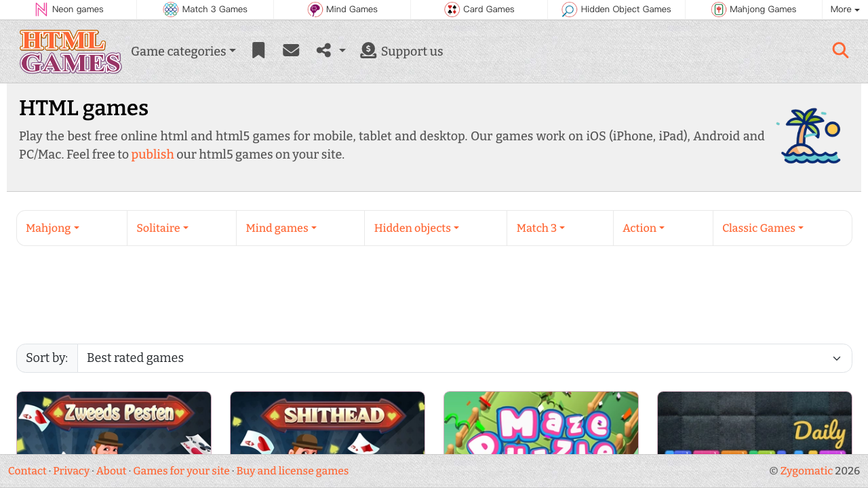
Task: Open the About footer link
Action: click(x=111, y=471)
